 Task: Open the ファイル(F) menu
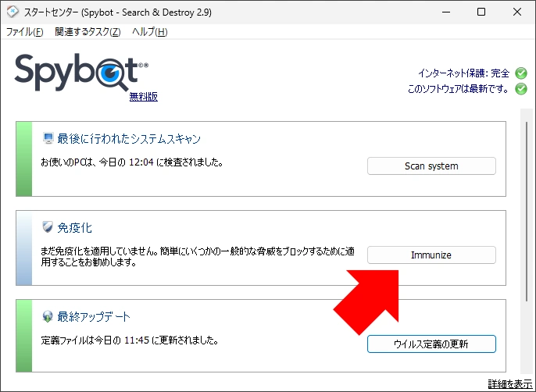click(25, 32)
